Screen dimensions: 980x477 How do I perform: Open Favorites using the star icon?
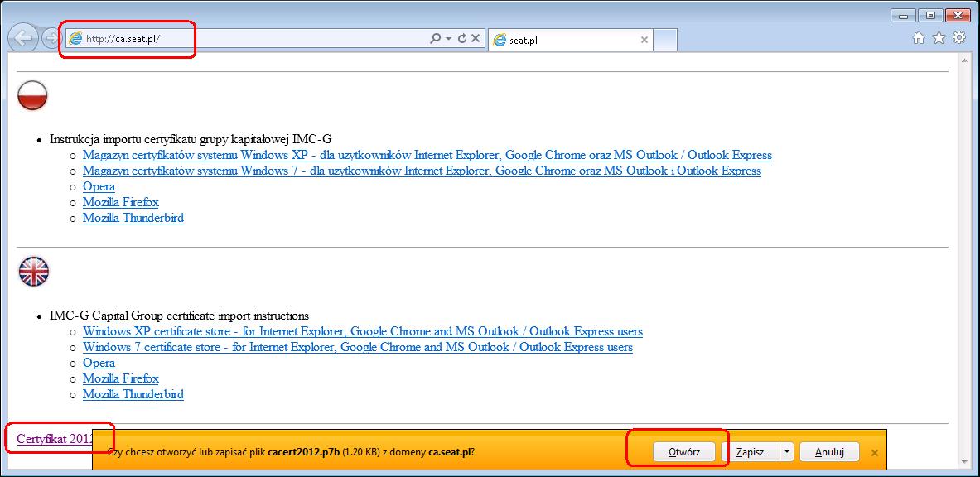tap(939, 37)
